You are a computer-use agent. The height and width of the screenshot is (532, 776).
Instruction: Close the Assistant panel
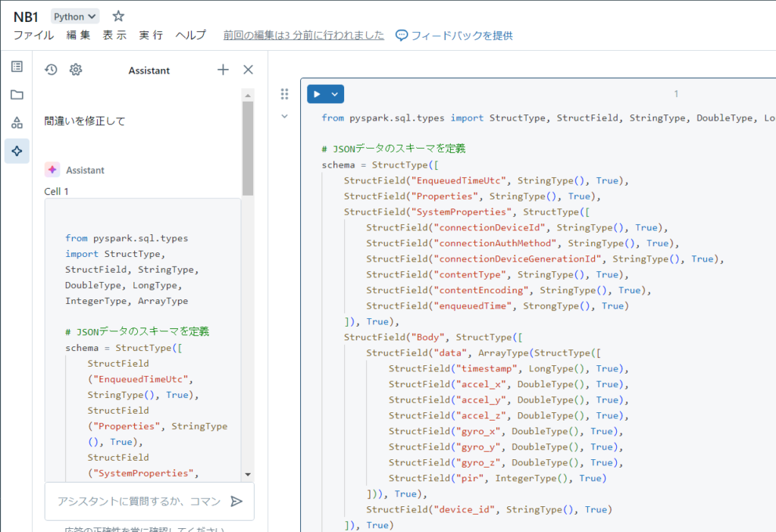[248, 70]
